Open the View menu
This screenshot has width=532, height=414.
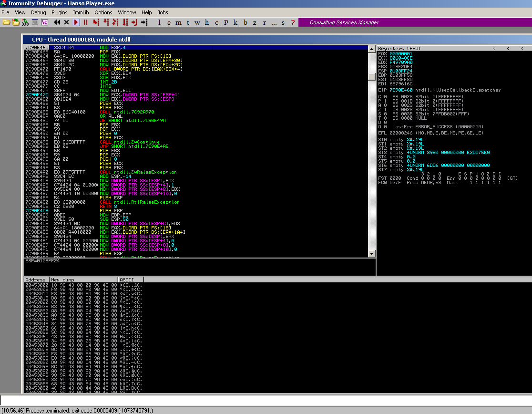[x=20, y=12]
